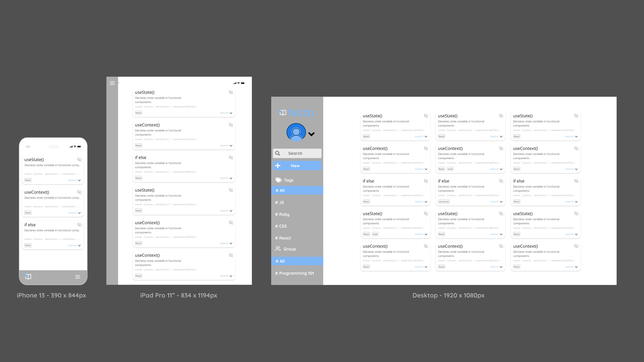Open the iPad hamburger menu icon
Viewport: 644px width, 362px height.
(112, 83)
